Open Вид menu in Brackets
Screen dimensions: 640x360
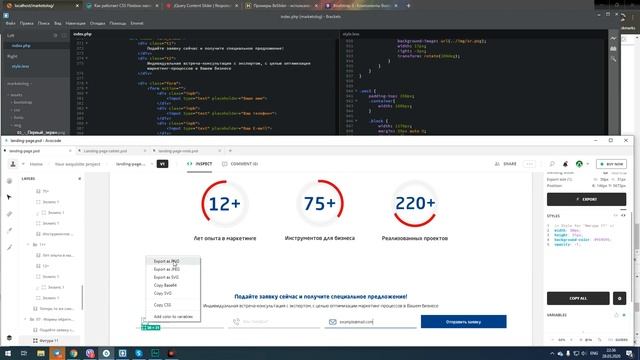tap(58, 24)
